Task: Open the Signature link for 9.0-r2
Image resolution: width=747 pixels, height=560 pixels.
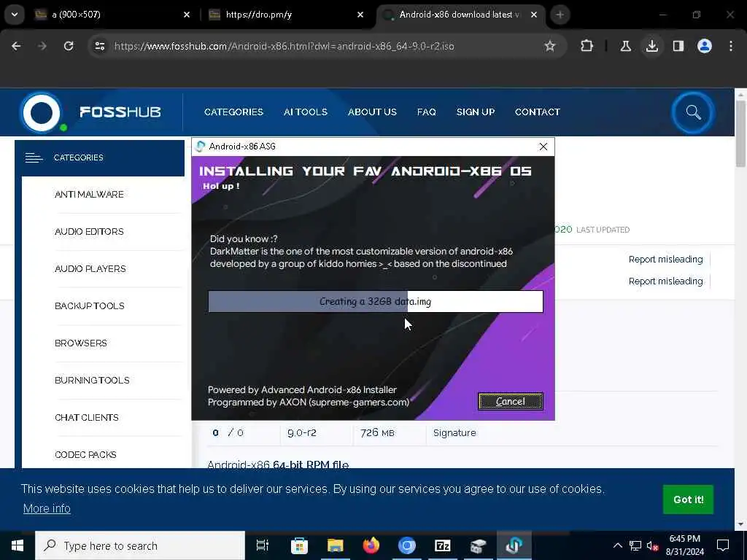Action: click(454, 433)
